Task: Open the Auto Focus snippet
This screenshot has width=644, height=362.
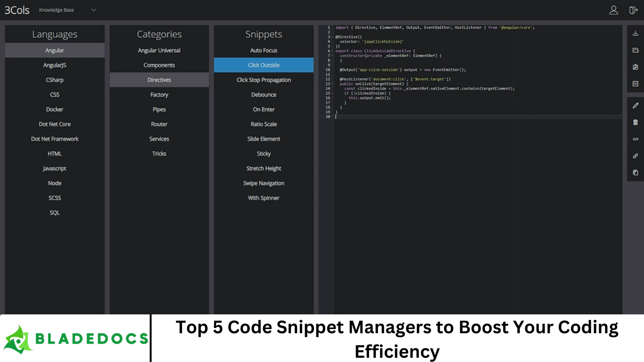Action: [264, 50]
